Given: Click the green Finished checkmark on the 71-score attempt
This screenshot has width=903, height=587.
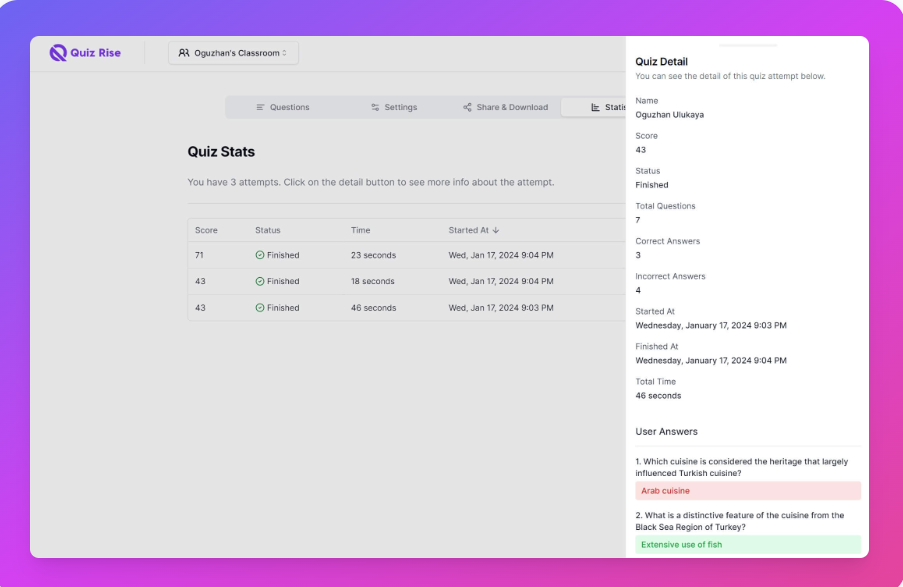Looking at the screenshot, I should (x=260, y=255).
